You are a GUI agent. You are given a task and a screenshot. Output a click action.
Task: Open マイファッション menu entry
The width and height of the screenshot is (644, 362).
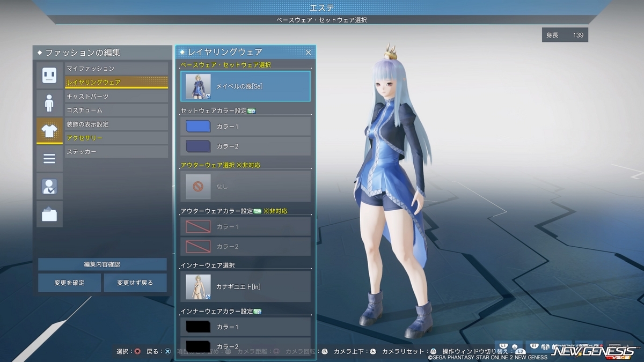pos(116,69)
